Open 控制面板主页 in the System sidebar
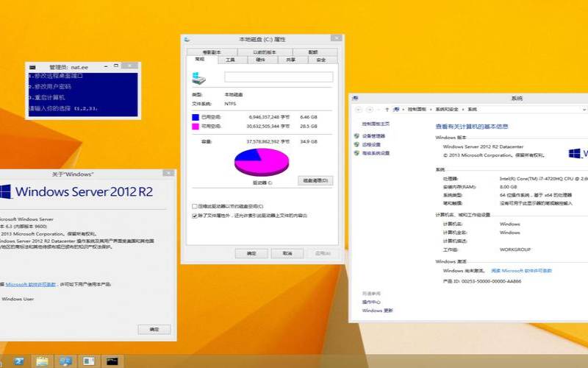This screenshot has height=368, width=588. pos(376,124)
